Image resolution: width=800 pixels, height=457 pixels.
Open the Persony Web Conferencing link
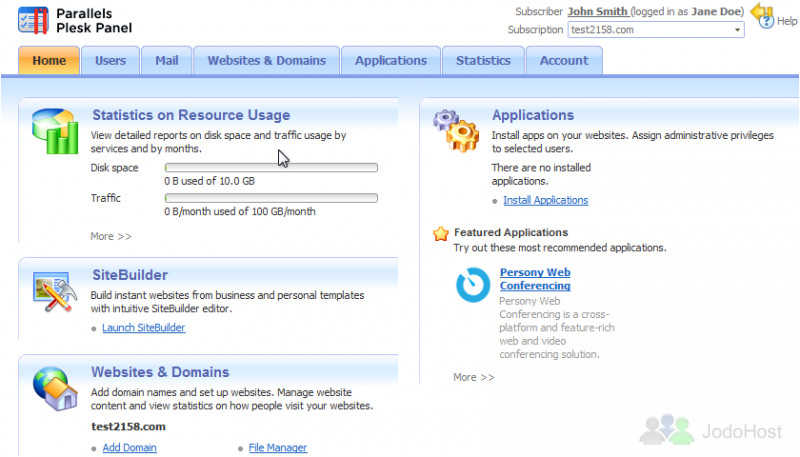(x=535, y=279)
